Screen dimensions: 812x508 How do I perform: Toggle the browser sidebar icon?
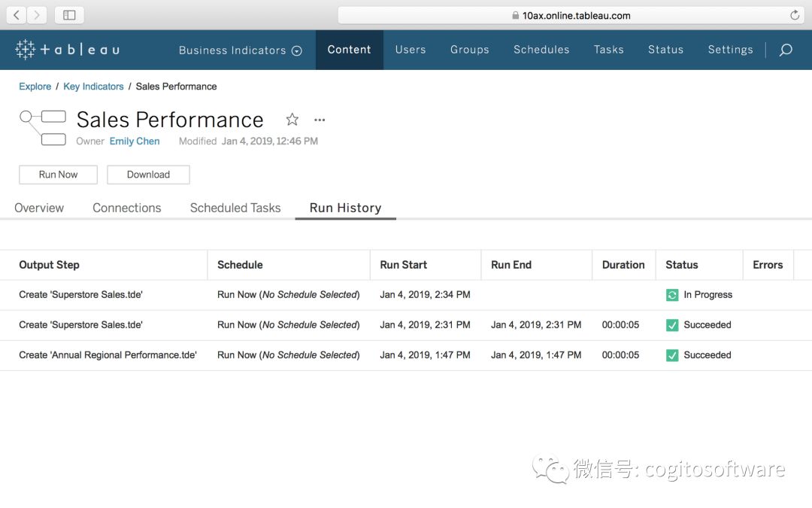(x=69, y=15)
